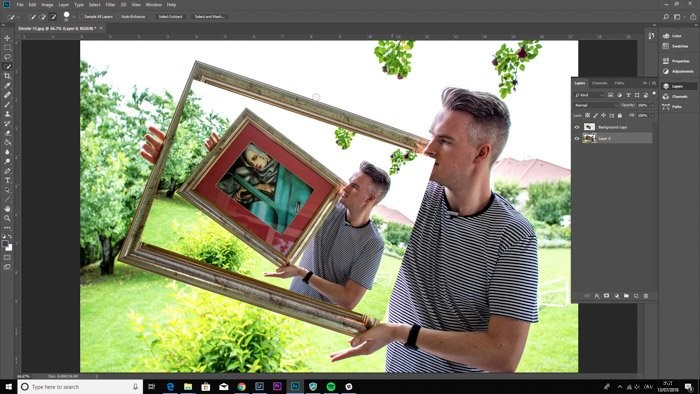Open the Fill slider dropdown arrow
The width and height of the screenshot is (700, 394).
(652, 116)
